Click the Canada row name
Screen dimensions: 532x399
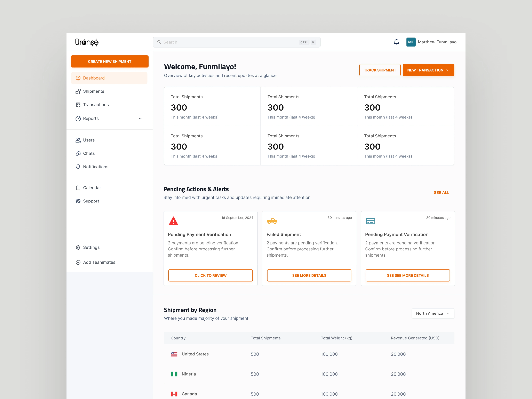click(189, 394)
